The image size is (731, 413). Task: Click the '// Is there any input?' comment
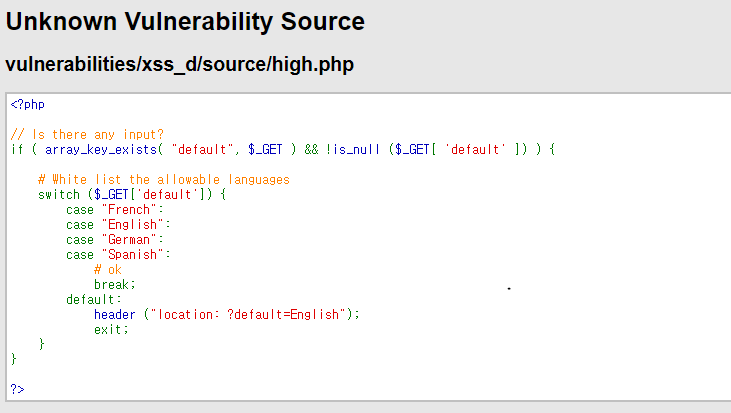pyautogui.click(x=87, y=135)
